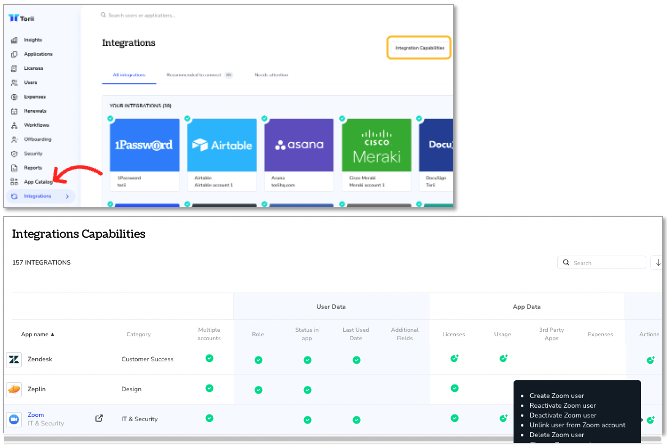Open Workflows from the sidebar
This screenshot has width=667, height=448.
click(x=36, y=125)
